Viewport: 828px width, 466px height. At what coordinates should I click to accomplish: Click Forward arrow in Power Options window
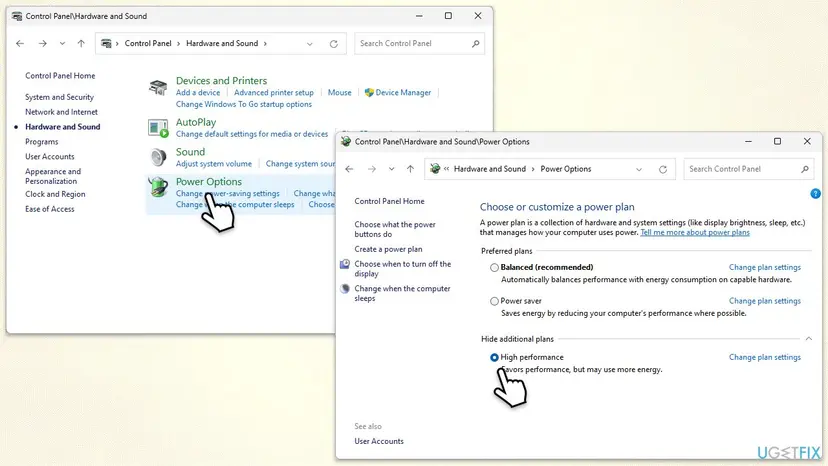[372, 169]
